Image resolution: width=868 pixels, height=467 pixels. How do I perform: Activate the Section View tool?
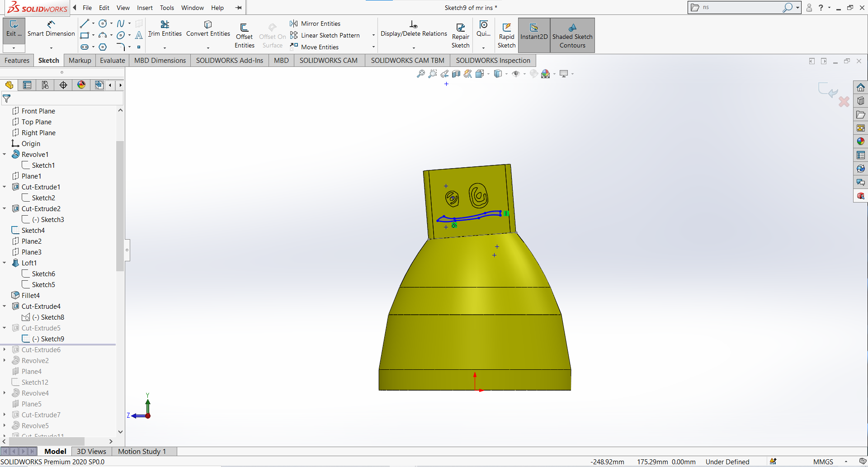[x=456, y=74]
